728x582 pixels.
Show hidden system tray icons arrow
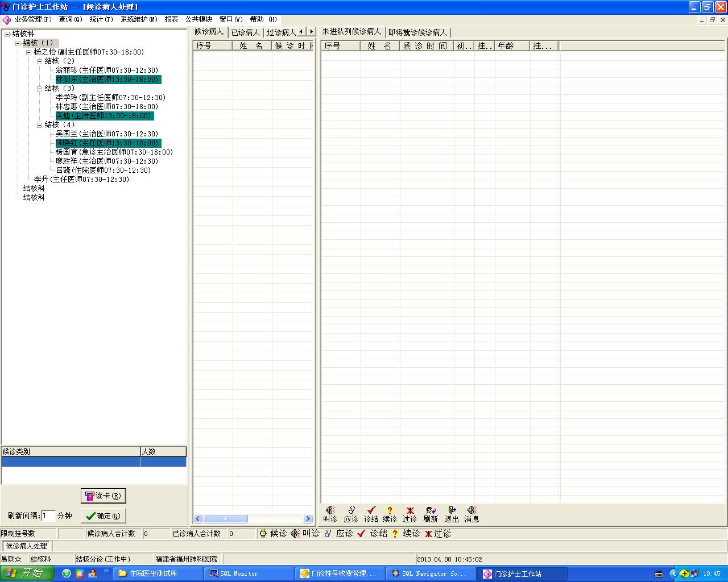click(673, 574)
